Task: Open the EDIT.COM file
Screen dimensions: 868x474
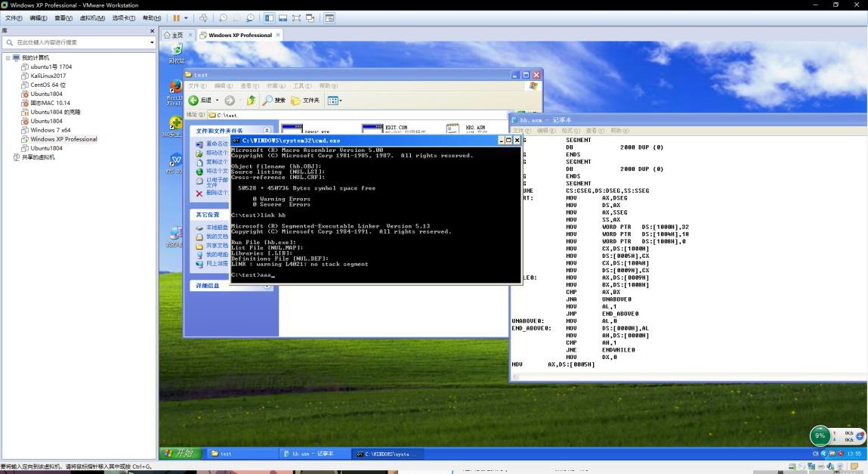Action: point(395,129)
